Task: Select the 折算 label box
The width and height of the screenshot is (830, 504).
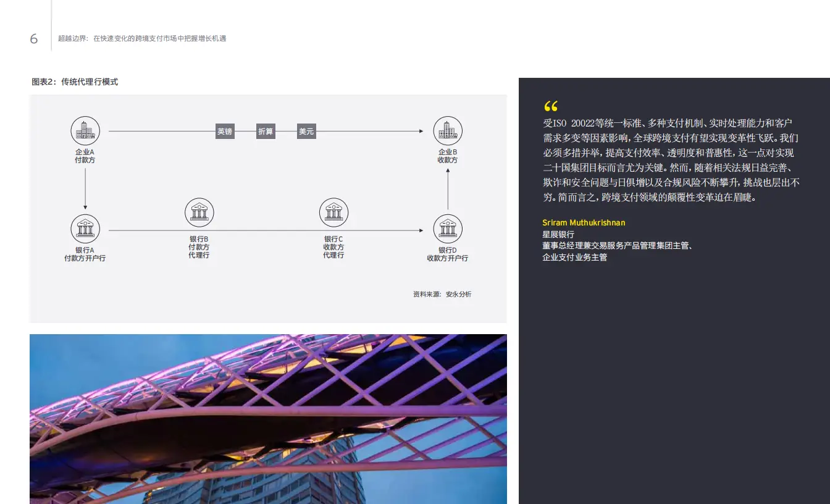Action: pyautogui.click(x=266, y=132)
